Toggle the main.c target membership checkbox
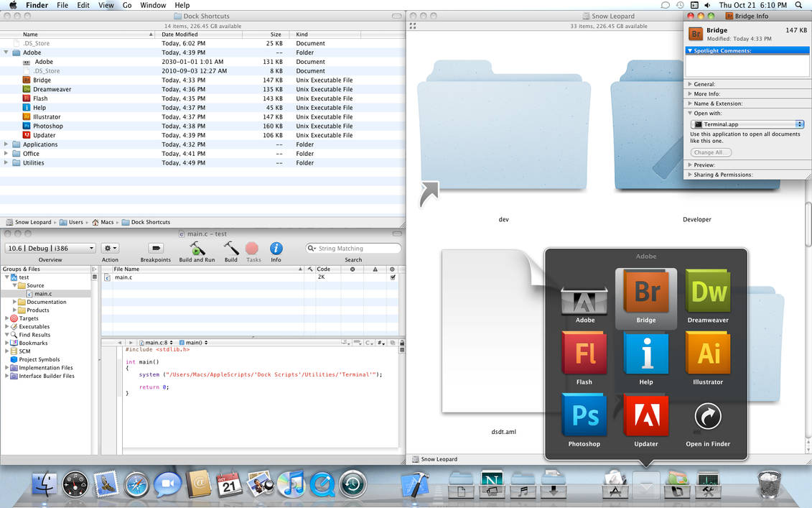This screenshot has width=812, height=508. (393, 277)
